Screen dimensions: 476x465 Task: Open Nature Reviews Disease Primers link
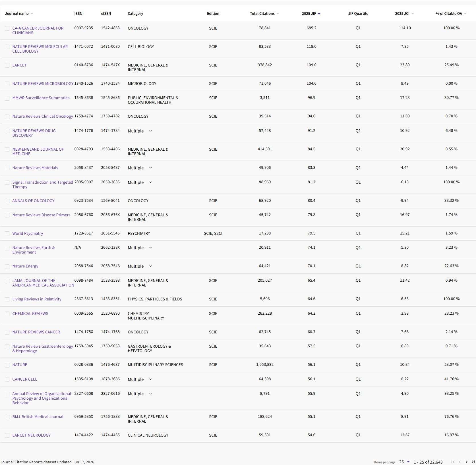pos(41,215)
